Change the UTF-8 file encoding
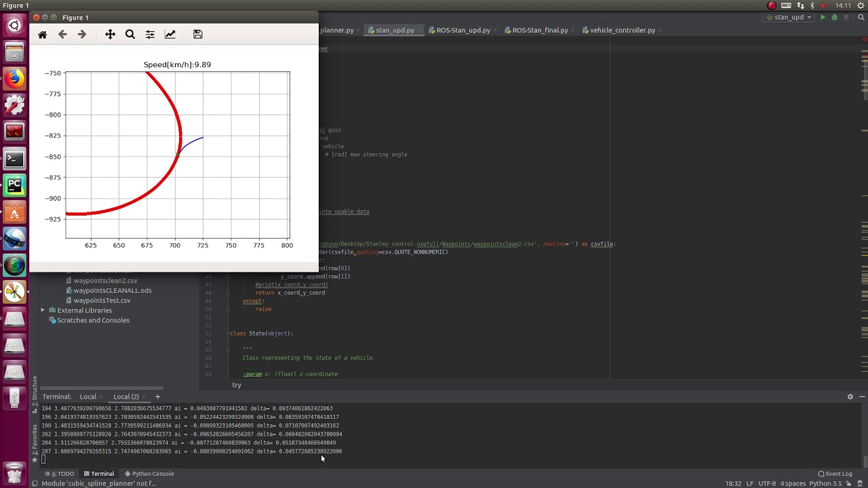The image size is (868, 488). click(767, 483)
